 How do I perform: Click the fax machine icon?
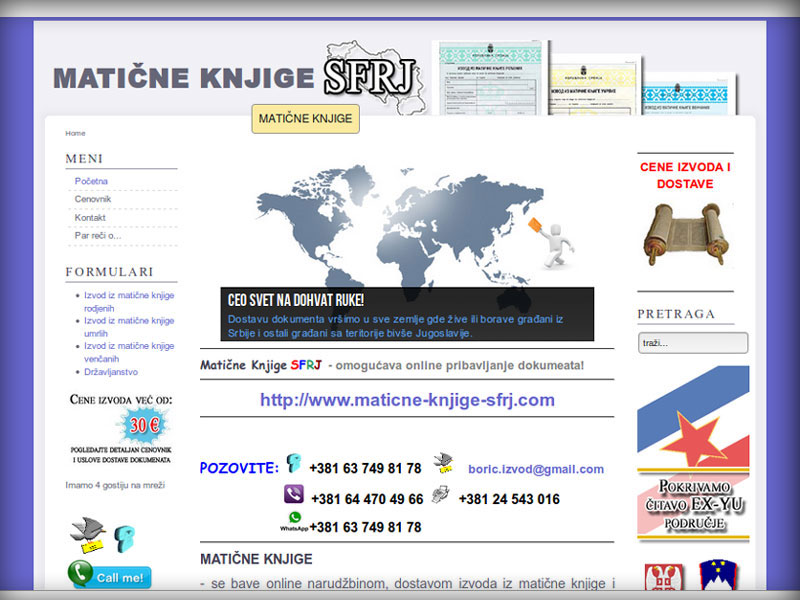440,494
